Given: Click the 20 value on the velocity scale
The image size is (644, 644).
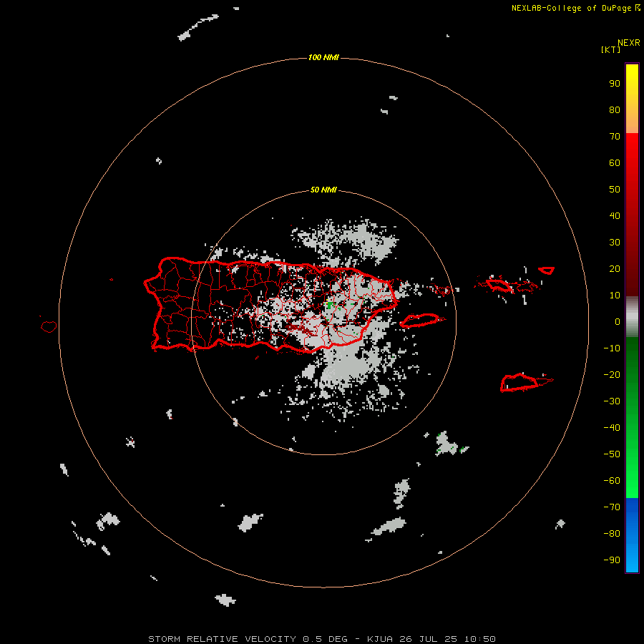Looking at the screenshot, I should [x=615, y=269].
